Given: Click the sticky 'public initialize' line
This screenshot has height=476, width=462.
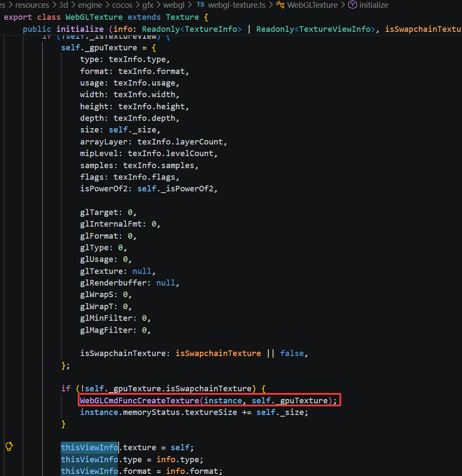Looking at the screenshot, I should tap(242, 29).
